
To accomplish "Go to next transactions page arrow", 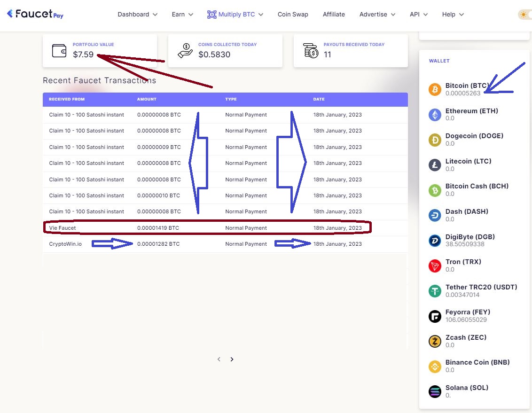I will point(232,359).
